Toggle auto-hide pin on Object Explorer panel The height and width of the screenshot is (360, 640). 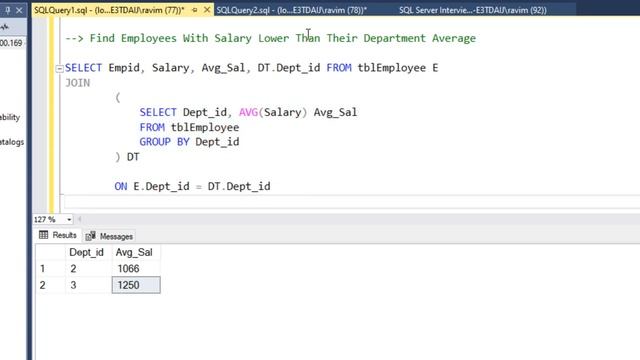point(8,11)
